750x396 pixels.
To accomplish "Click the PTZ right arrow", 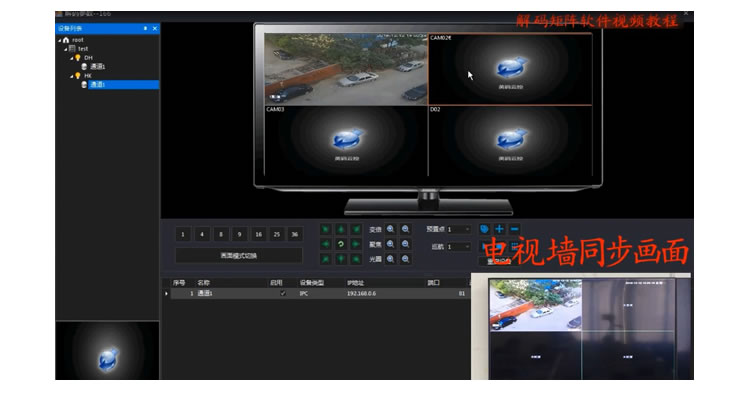I will tap(356, 244).
